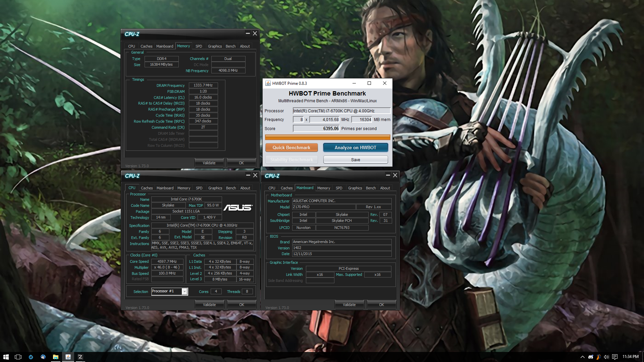This screenshot has width=644, height=362.
Task: Click the HWBOT Prime window title icon
Action: 268,83
